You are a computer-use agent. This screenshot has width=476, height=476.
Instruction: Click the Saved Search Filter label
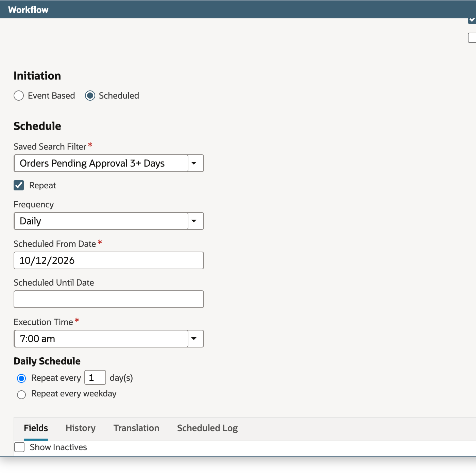50,147
